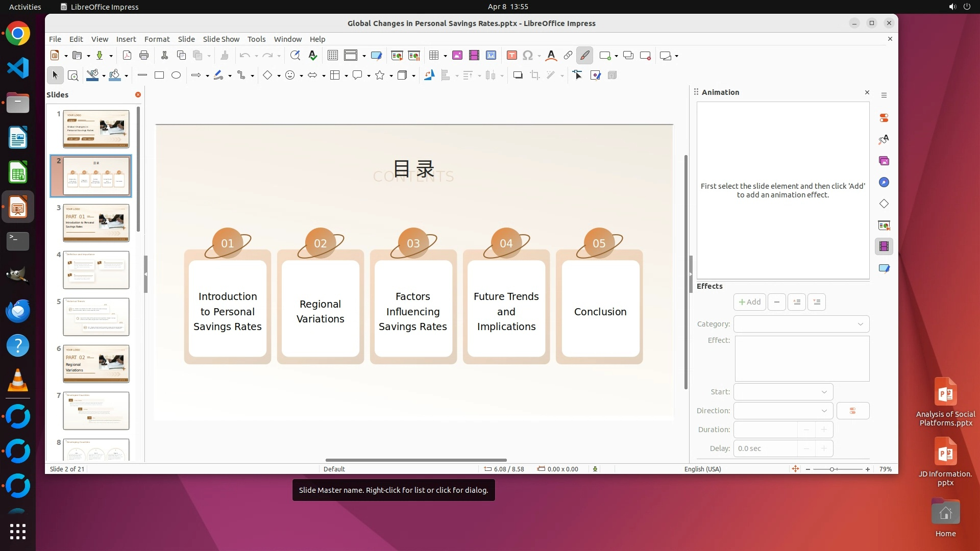The width and height of the screenshot is (980, 551).
Task: Select slide 5 thumbnail in Slides panel
Action: [96, 317]
